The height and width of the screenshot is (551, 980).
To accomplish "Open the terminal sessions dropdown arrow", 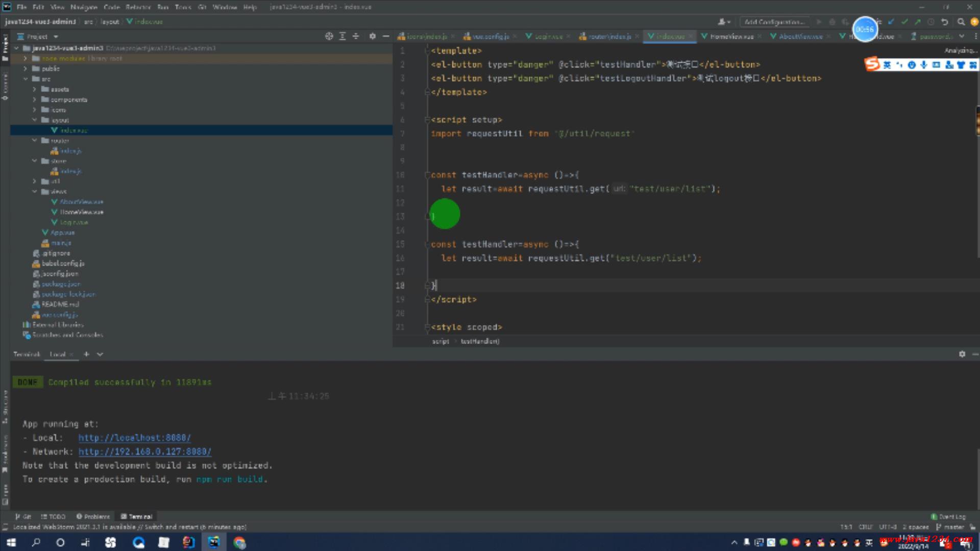I will click(x=100, y=354).
